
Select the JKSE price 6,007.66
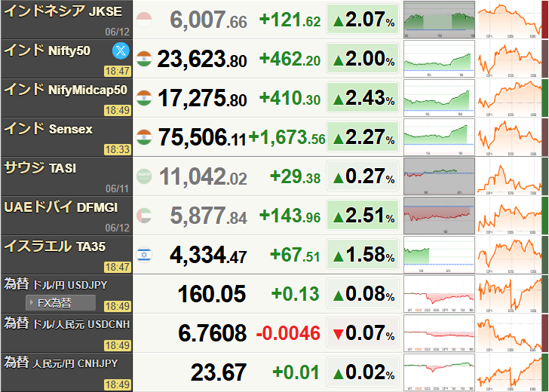tap(208, 20)
